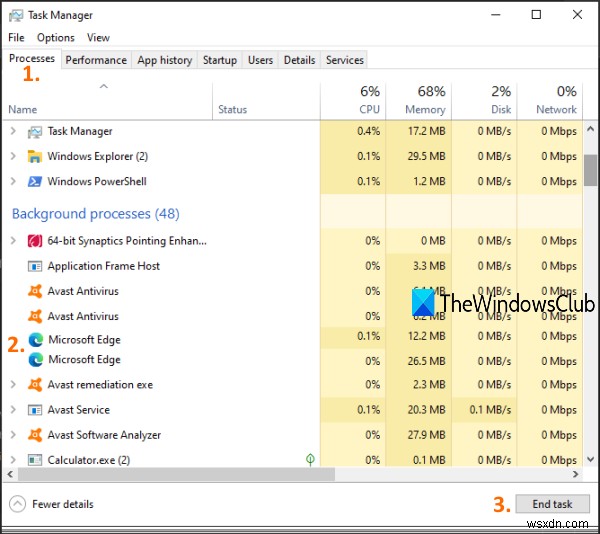Click the Windows Explorer folder icon
This screenshot has height=534, width=600.
(35, 157)
